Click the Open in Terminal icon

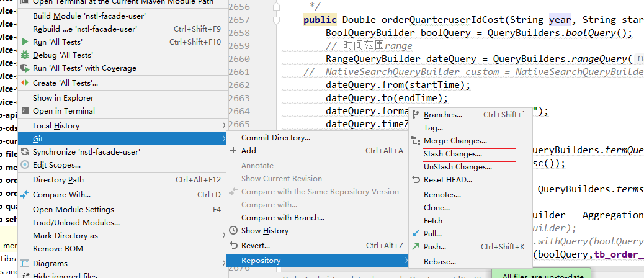coord(25,111)
